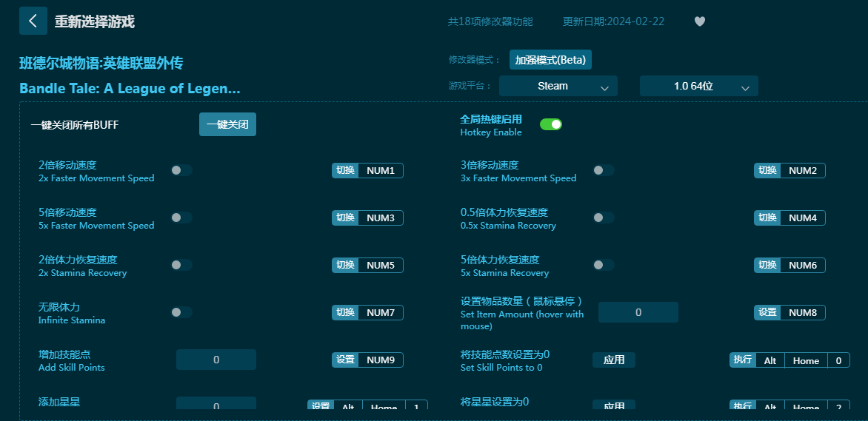The width and height of the screenshot is (868, 421).
Task: Click the 一键关闭 button
Action: click(227, 124)
